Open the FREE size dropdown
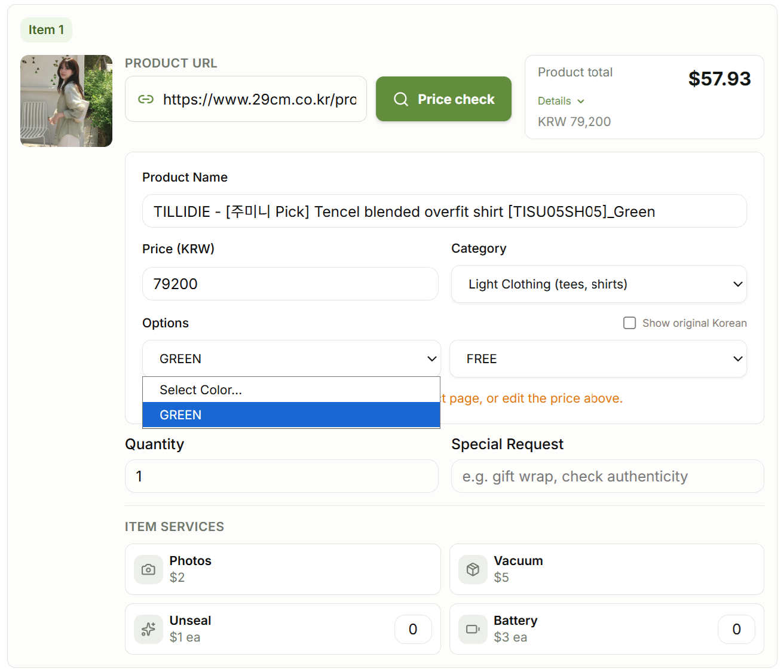Image resolution: width=784 pixels, height=672 pixels. (598, 358)
